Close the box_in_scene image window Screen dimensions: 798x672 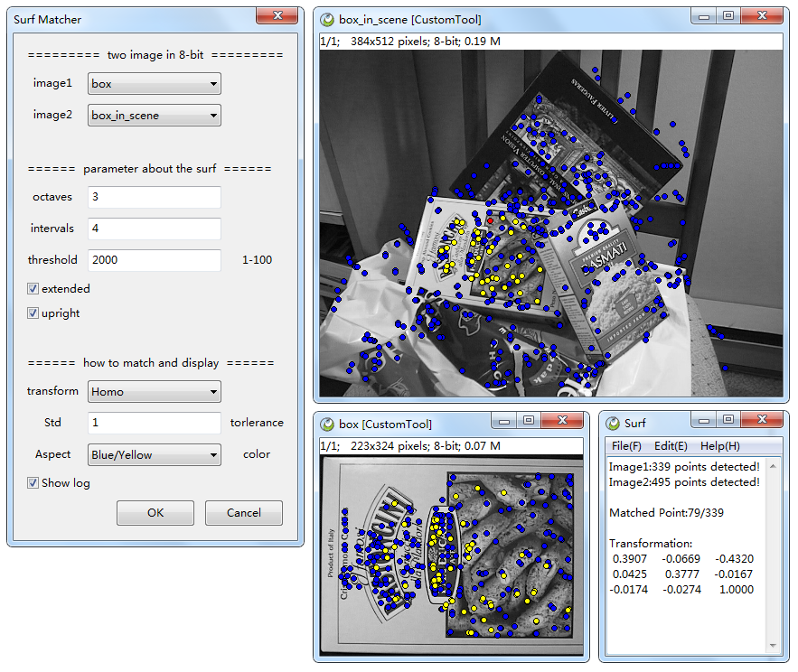[762, 16]
